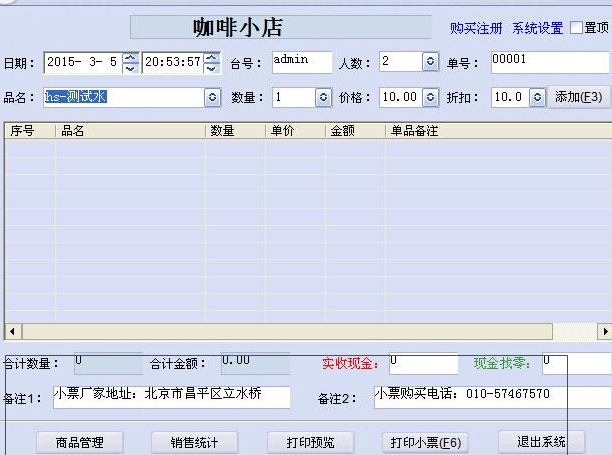Expand the 人数 dropdown
The height and width of the screenshot is (455, 612).
pyautogui.click(x=431, y=62)
